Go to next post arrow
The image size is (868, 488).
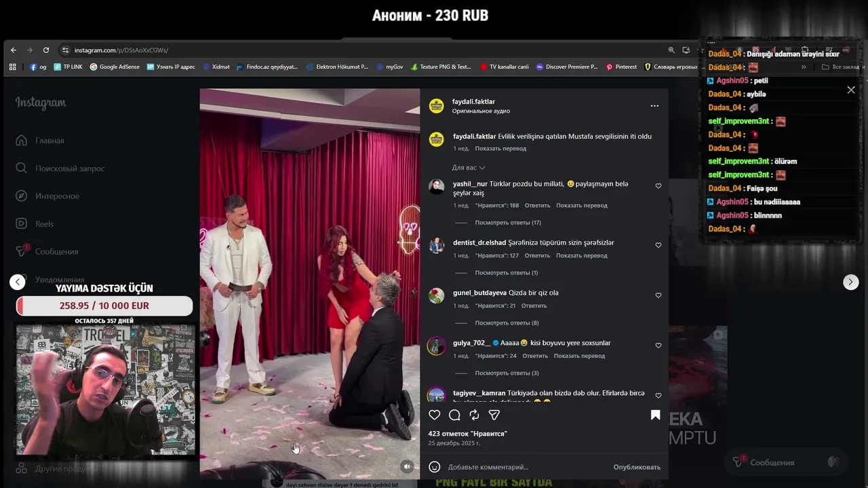(x=851, y=282)
